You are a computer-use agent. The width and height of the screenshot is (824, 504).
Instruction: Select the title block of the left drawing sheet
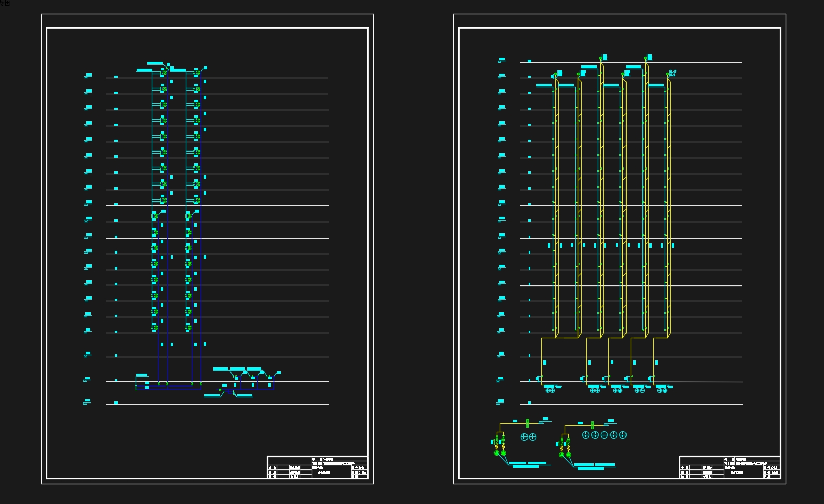[x=317, y=467]
